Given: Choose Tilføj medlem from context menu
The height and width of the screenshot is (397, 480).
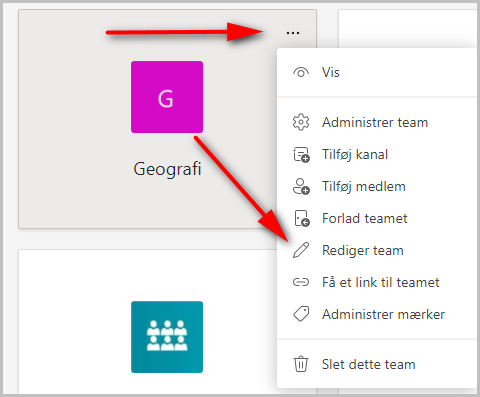Looking at the screenshot, I should [x=377, y=186].
